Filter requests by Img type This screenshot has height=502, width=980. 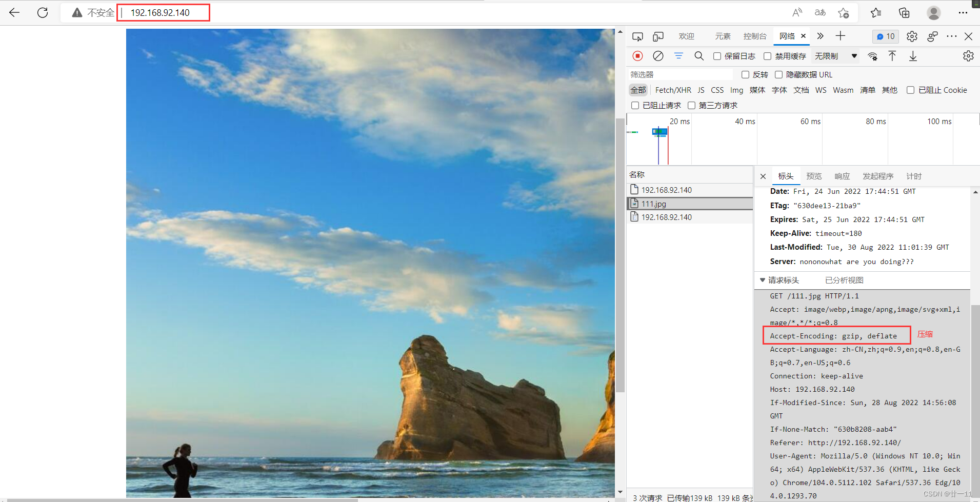(x=737, y=90)
